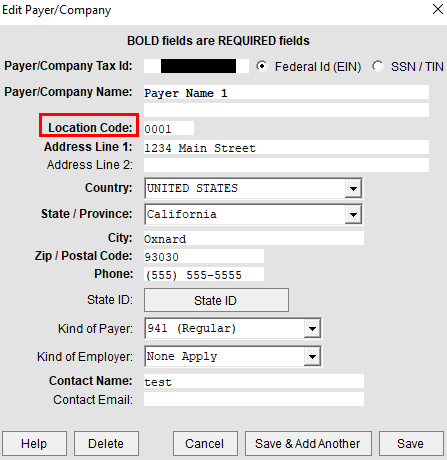Cancel editing the payer

coord(205,443)
